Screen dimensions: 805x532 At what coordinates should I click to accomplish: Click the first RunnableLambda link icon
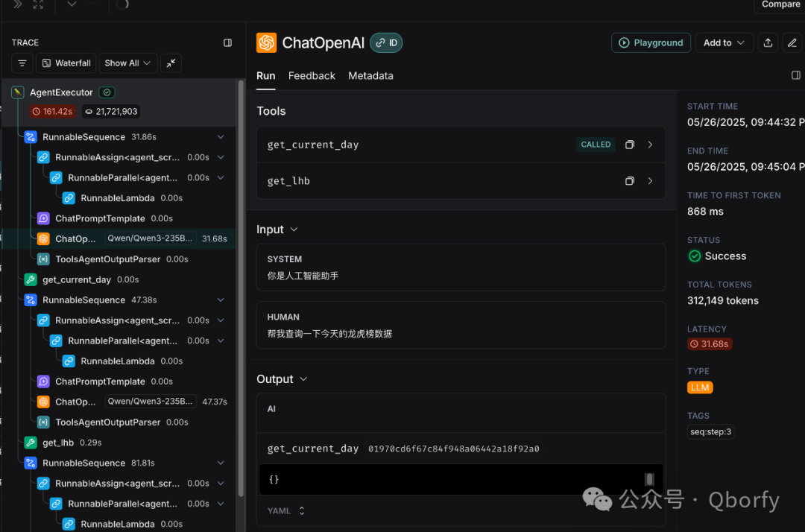(69, 198)
